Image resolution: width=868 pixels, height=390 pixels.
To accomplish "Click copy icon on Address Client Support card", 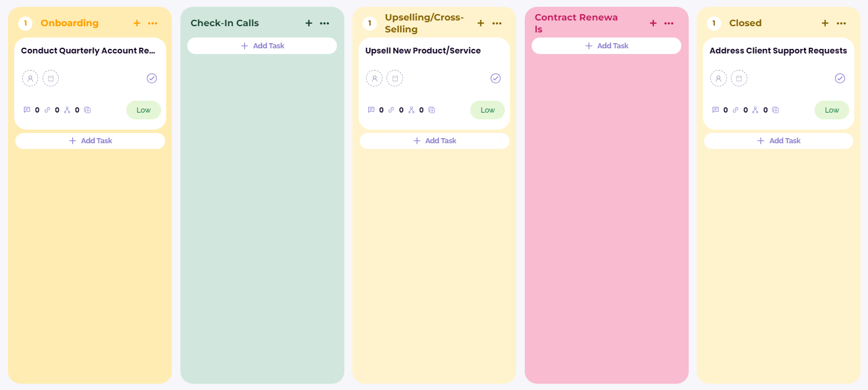I will click(x=776, y=110).
